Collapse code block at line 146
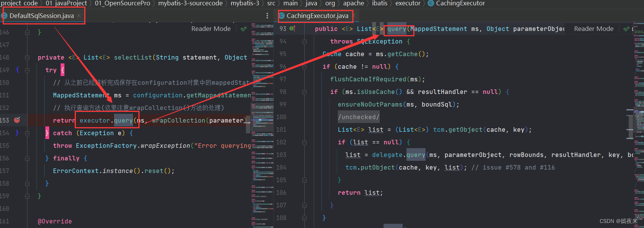The height and width of the screenshot is (228, 644). coord(27,32)
